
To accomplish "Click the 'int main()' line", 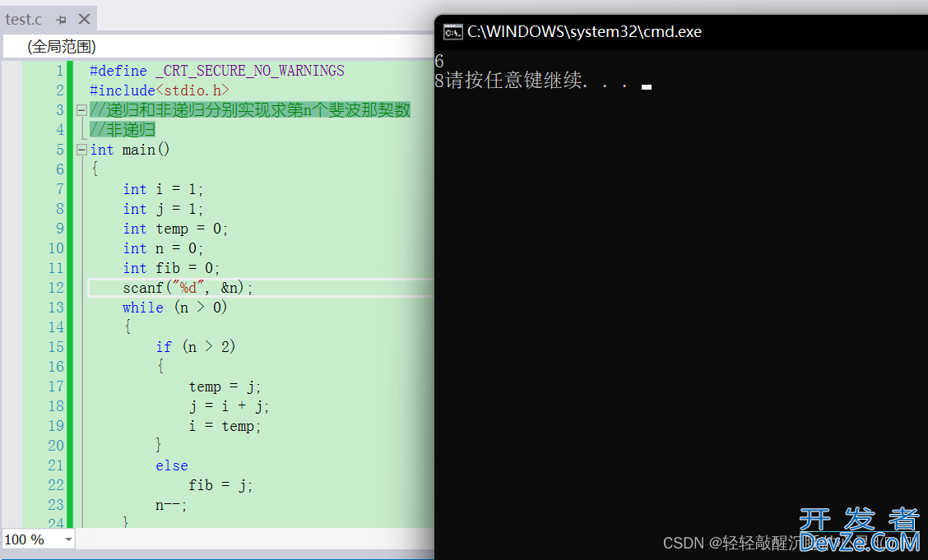I will (130, 150).
